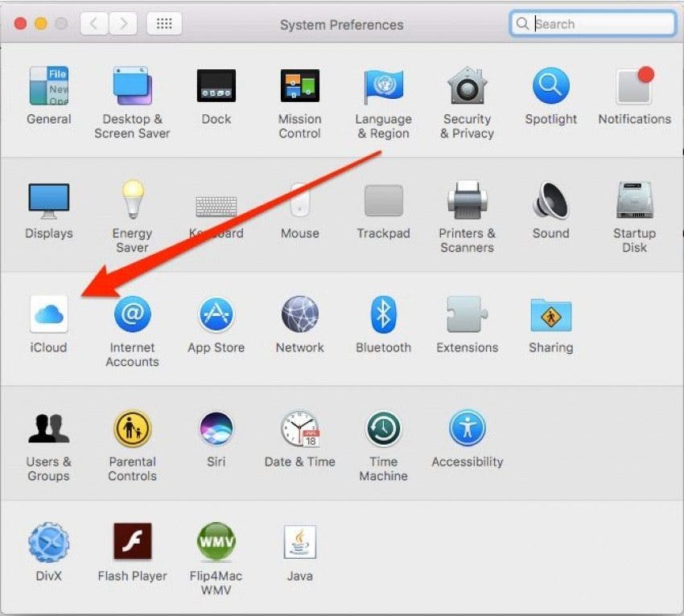
Task: Minimize window with the yellow button
Action: pyautogui.click(x=40, y=23)
